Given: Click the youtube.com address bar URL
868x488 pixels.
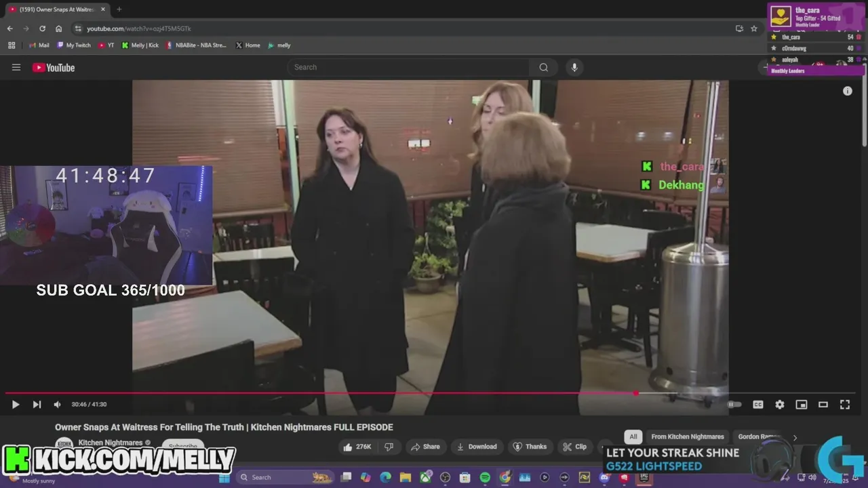Looking at the screenshot, I should (139, 28).
